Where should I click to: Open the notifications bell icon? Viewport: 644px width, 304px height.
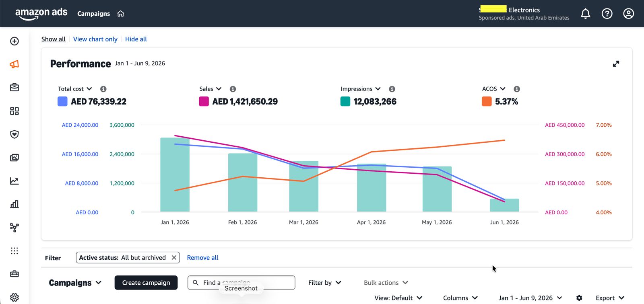pos(586,14)
